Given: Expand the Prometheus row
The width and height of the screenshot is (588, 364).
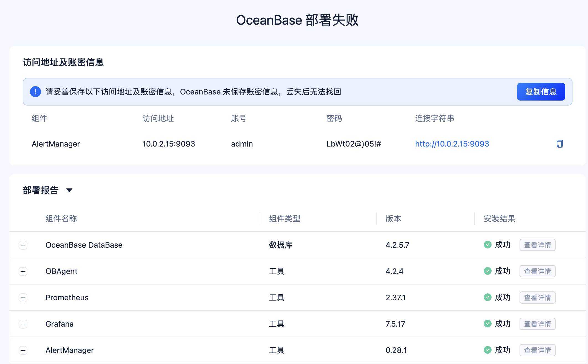Looking at the screenshot, I should click(23, 298).
